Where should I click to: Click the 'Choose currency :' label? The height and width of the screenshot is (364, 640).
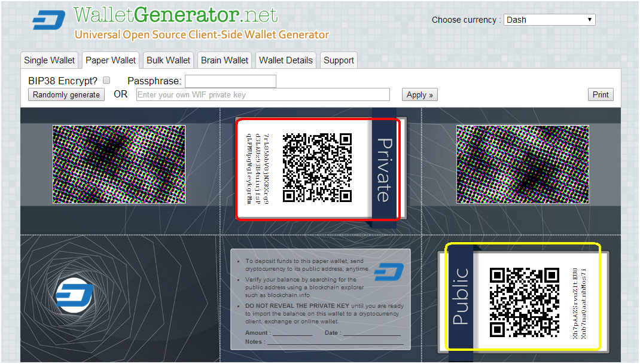466,20
